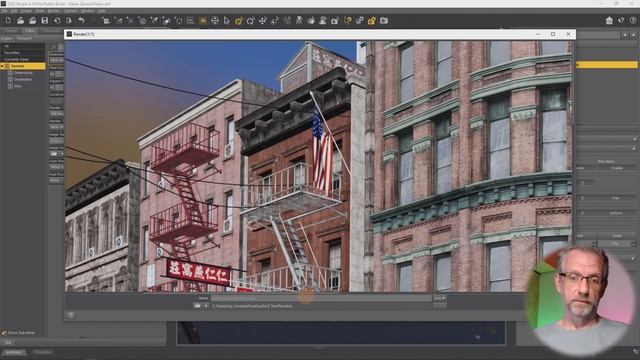Screen dimensions: 640x360
Task: Click the horizontal lines align icon
Action: tap(190, 20)
